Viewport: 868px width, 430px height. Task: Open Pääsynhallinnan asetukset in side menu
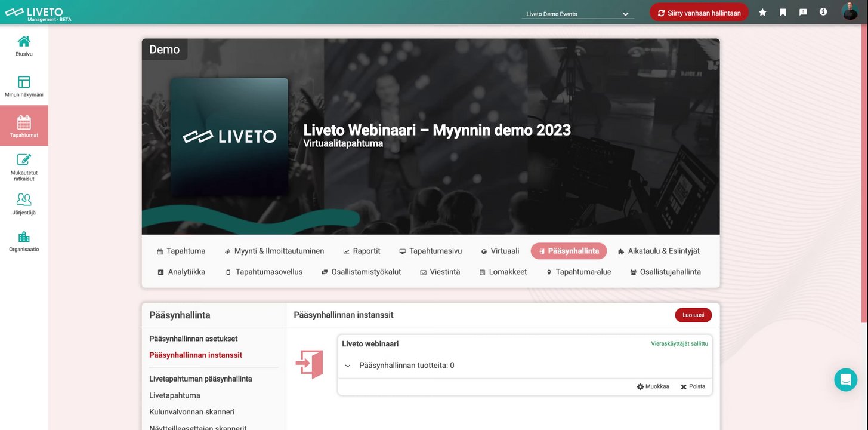[193, 339]
